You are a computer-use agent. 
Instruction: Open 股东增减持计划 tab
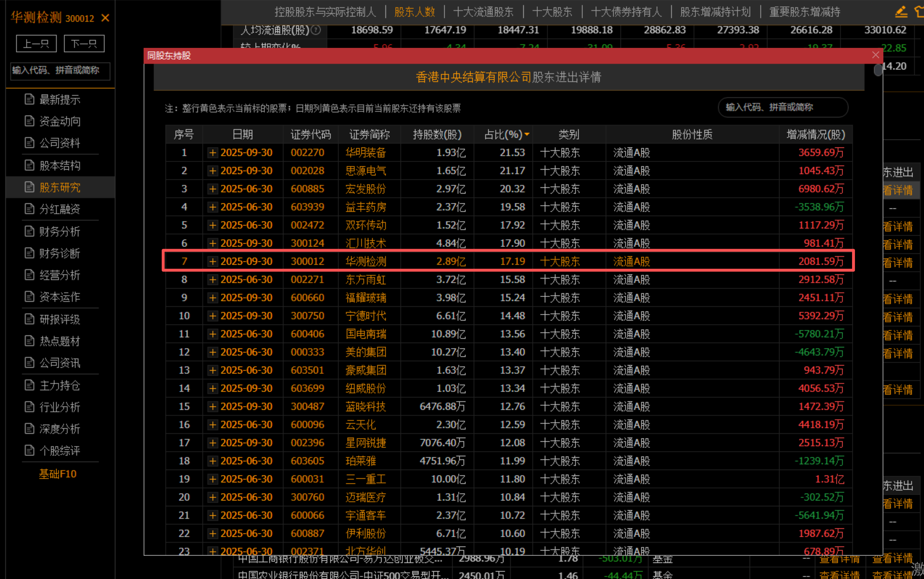pos(715,12)
